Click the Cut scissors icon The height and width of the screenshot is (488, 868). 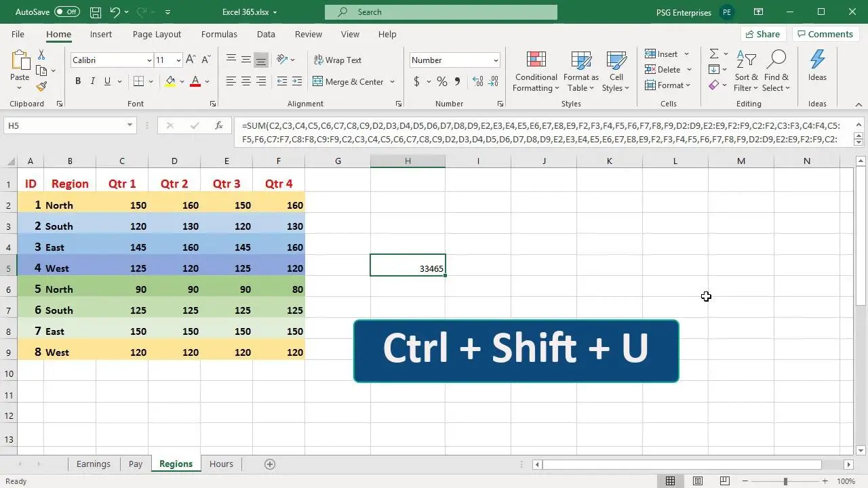pyautogui.click(x=41, y=56)
